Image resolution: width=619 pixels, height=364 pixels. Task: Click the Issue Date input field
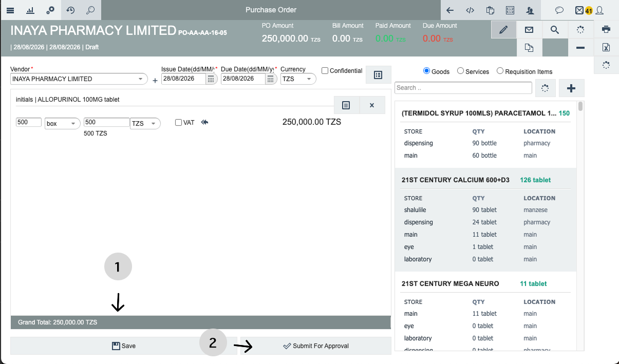click(x=184, y=79)
